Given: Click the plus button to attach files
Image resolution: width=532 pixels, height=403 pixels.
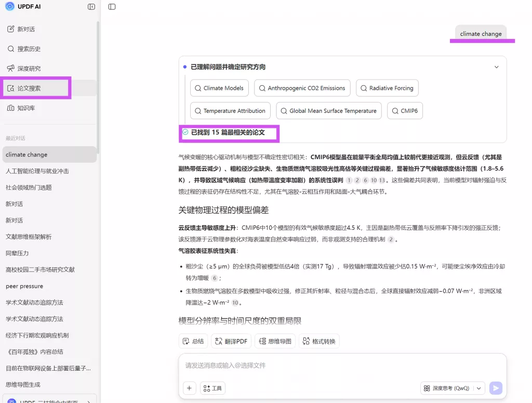Looking at the screenshot, I should point(189,388).
